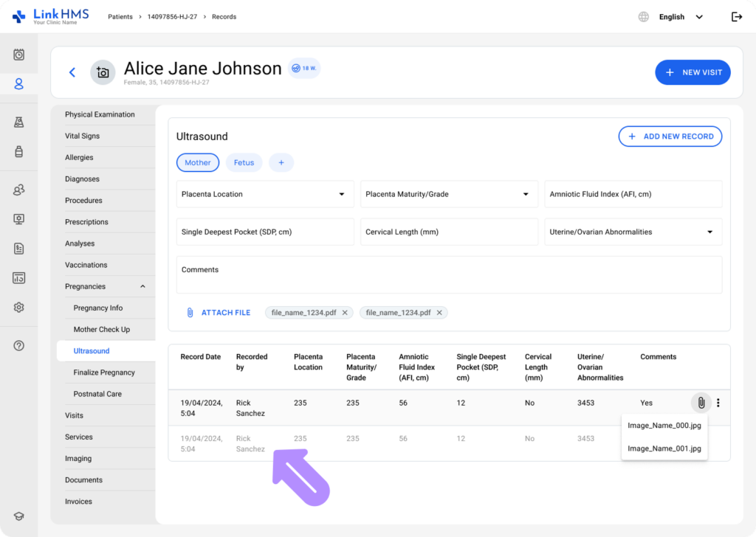Select Mother Check Up in the menu
756x537 pixels.
101,330
